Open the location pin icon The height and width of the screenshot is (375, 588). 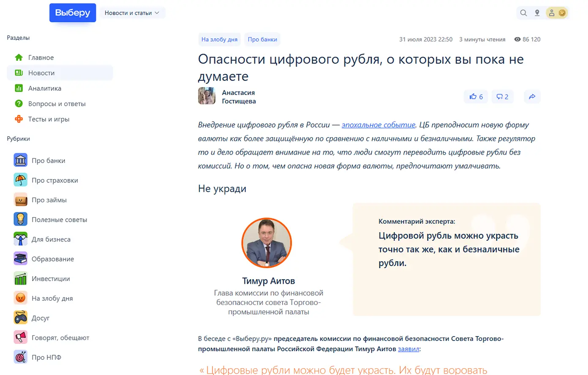tap(537, 13)
